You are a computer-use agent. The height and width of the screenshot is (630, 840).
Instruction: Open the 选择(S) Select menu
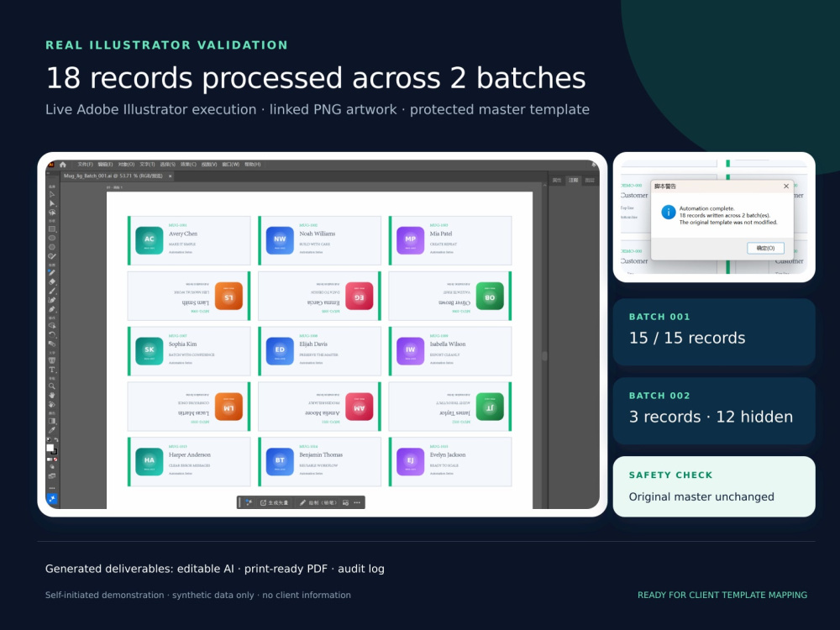pyautogui.click(x=168, y=165)
